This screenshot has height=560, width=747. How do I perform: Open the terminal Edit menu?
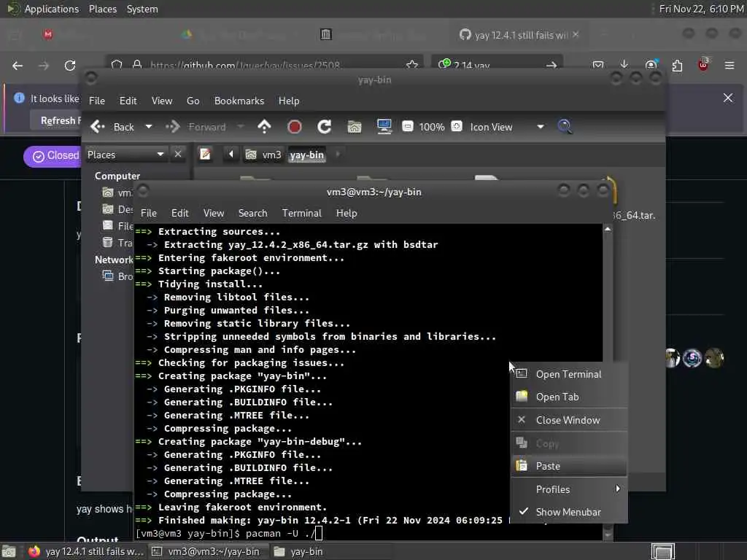[x=180, y=214]
